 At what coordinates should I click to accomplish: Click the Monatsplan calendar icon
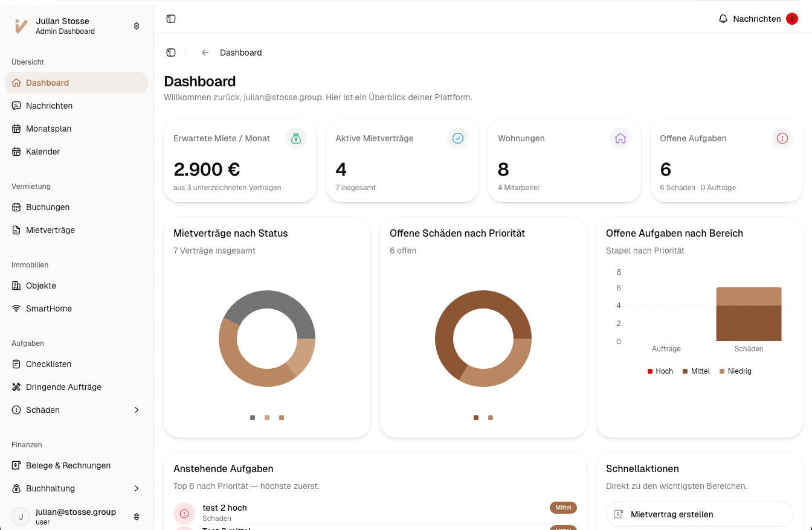(x=16, y=129)
